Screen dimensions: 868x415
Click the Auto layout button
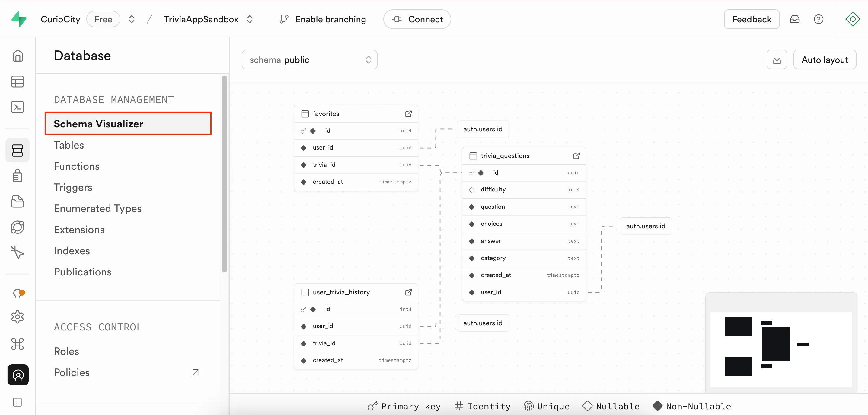(825, 60)
